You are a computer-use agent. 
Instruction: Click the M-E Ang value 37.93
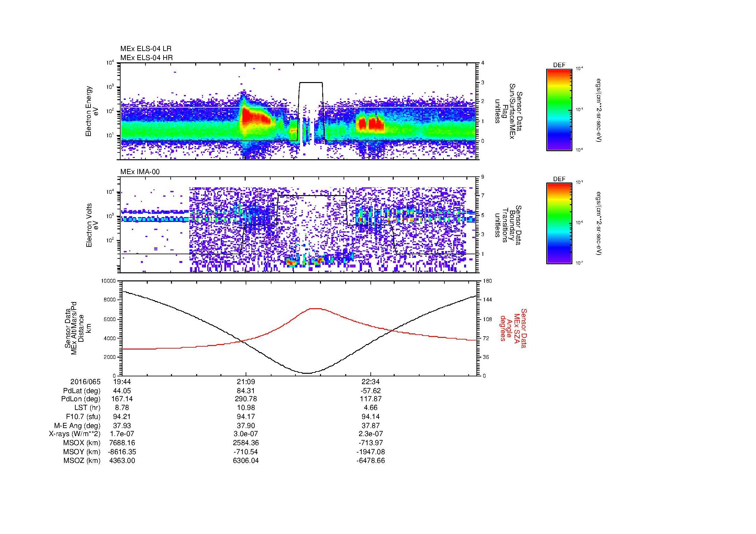(122, 426)
